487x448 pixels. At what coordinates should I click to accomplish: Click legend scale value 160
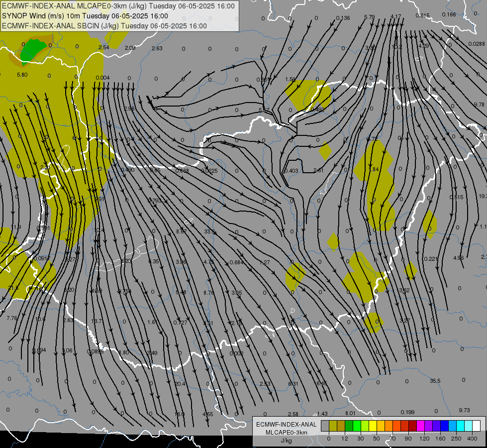(x=440, y=439)
